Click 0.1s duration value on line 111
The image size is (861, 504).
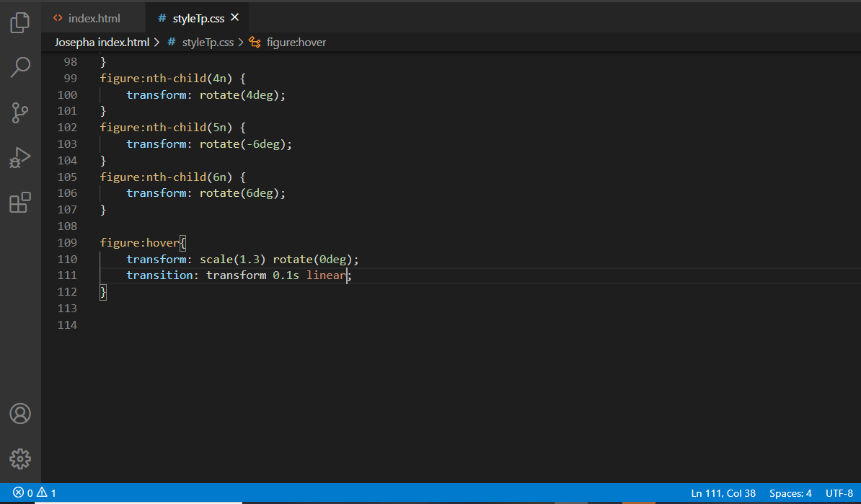pyautogui.click(x=286, y=275)
